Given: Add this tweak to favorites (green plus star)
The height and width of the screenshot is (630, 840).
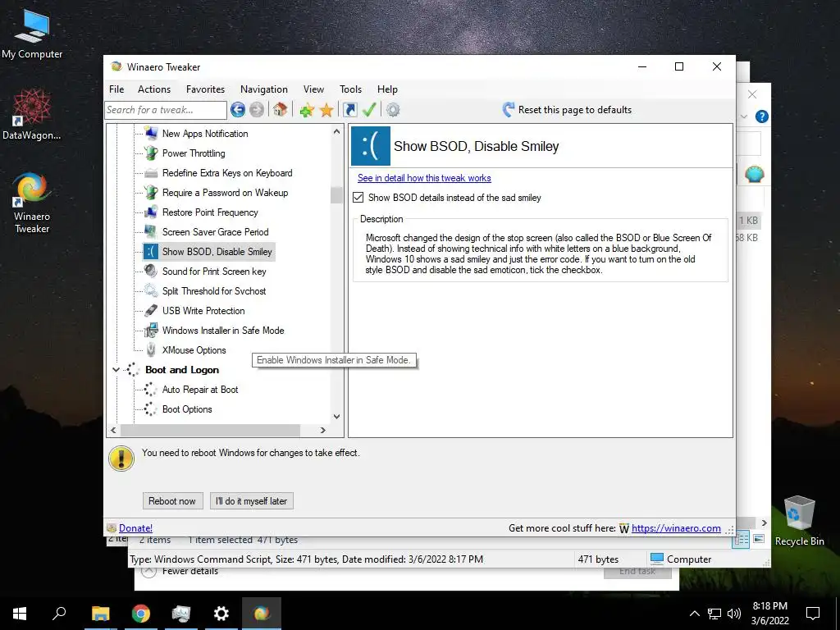Looking at the screenshot, I should point(307,111).
